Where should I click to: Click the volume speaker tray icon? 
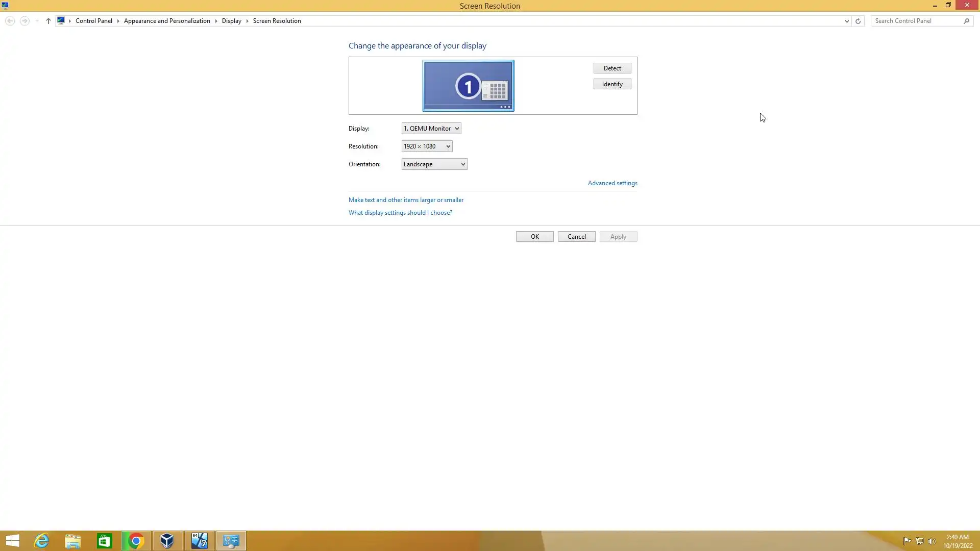[x=932, y=541]
